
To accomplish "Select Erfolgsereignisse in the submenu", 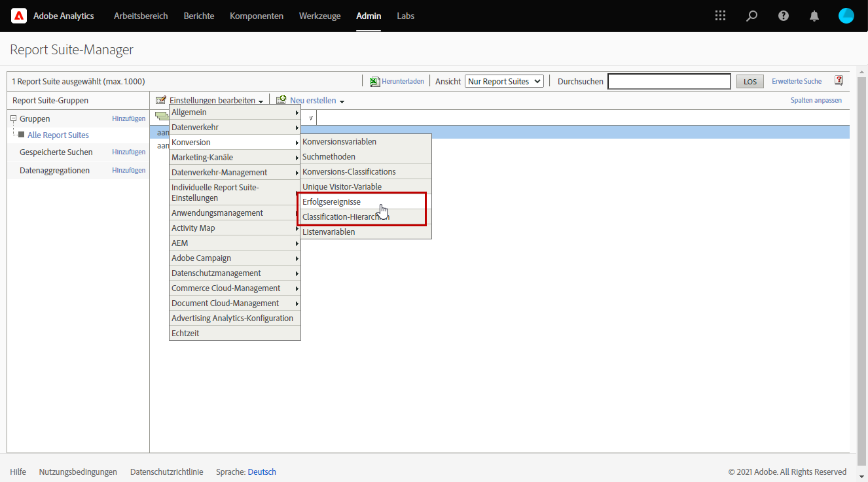I will [366, 202].
